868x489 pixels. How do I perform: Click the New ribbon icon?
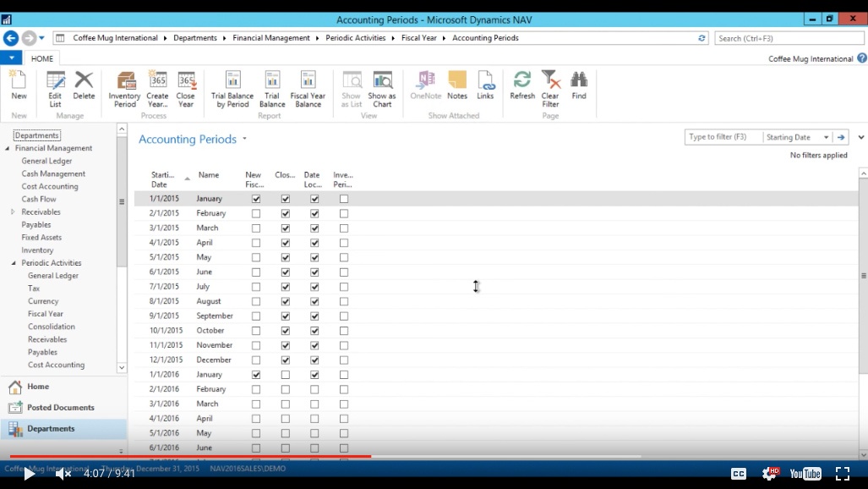coord(19,85)
